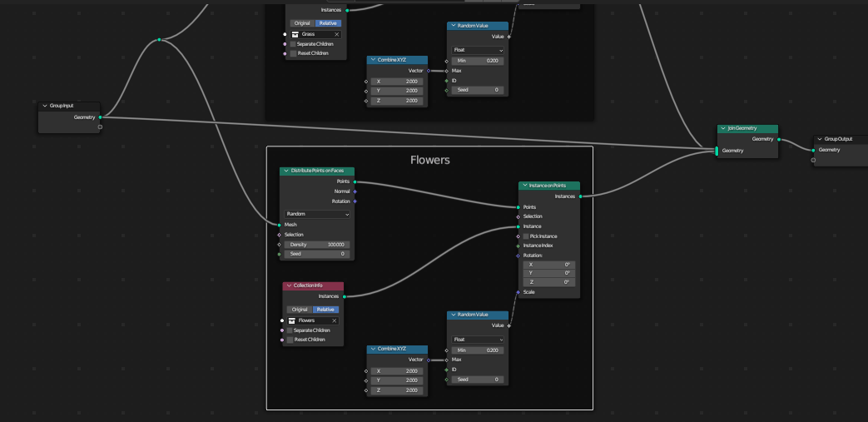Click the Rotation output socket on Distribute Points on Faces
This screenshot has height=422, width=868.
pyautogui.click(x=355, y=201)
